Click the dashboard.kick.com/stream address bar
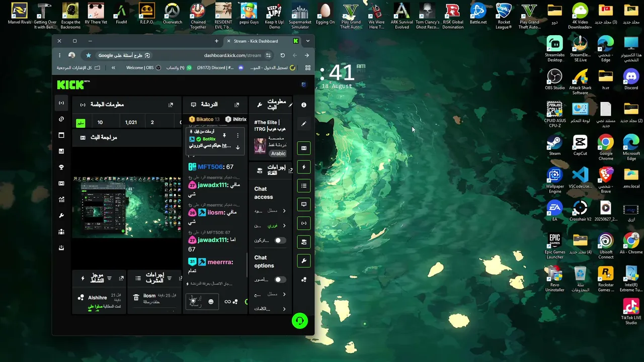The image size is (644, 362). click(232, 55)
